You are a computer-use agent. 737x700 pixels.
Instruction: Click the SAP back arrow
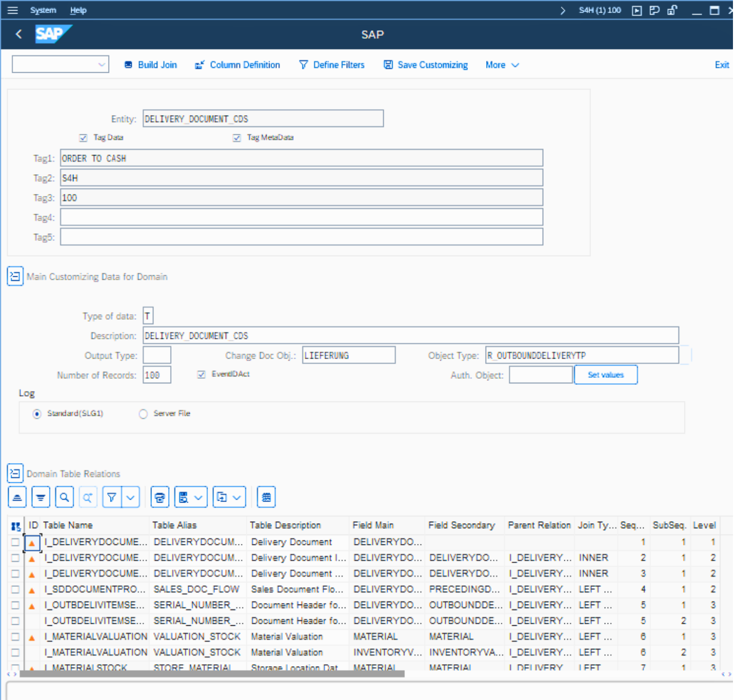19,34
